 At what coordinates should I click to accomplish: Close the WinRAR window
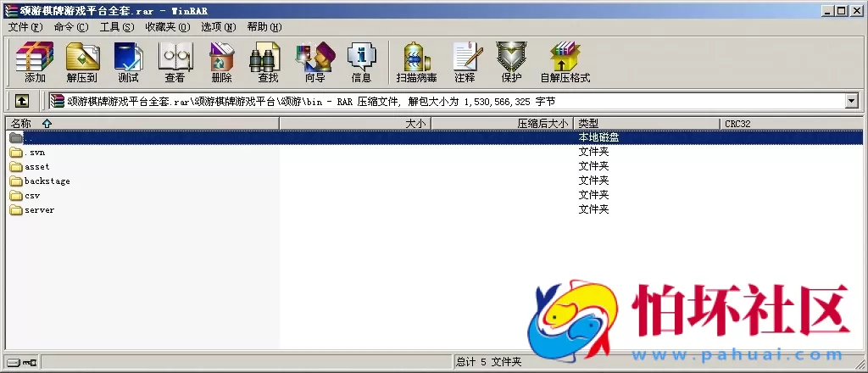tap(856, 10)
